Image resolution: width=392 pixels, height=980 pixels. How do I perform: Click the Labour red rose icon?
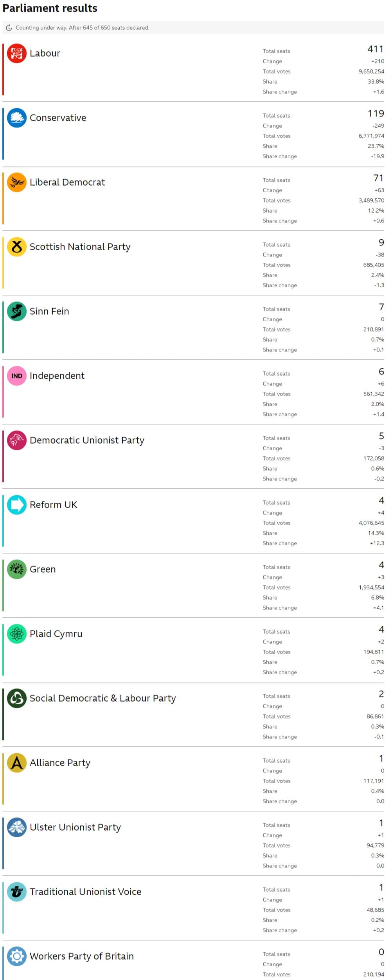pyautogui.click(x=17, y=53)
